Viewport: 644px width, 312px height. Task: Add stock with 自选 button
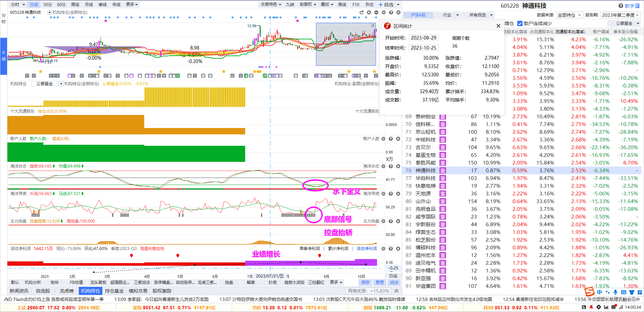pos(386,5)
